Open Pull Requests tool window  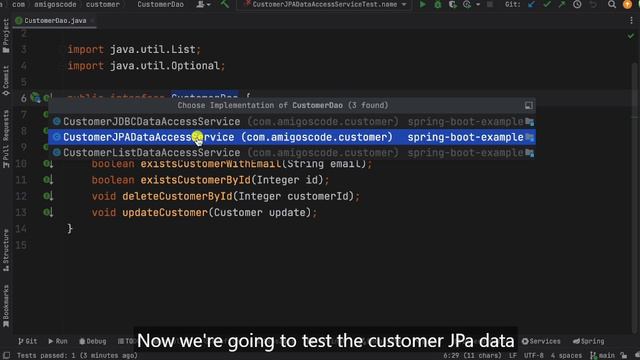pyautogui.click(x=6, y=139)
